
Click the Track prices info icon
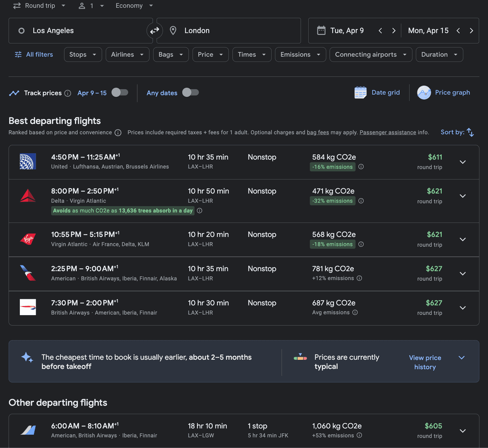tap(67, 93)
